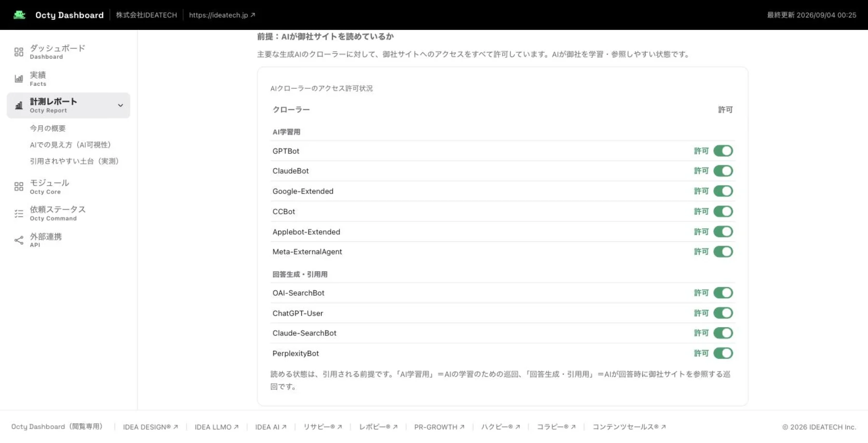Click the 最終更新 2026/09/04 00:25 timestamp

point(812,15)
